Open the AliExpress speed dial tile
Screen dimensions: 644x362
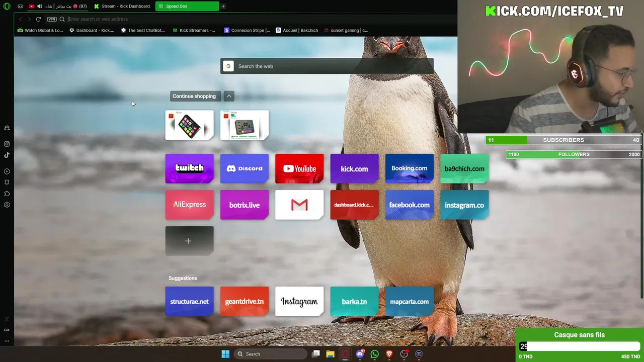click(x=189, y=205)
